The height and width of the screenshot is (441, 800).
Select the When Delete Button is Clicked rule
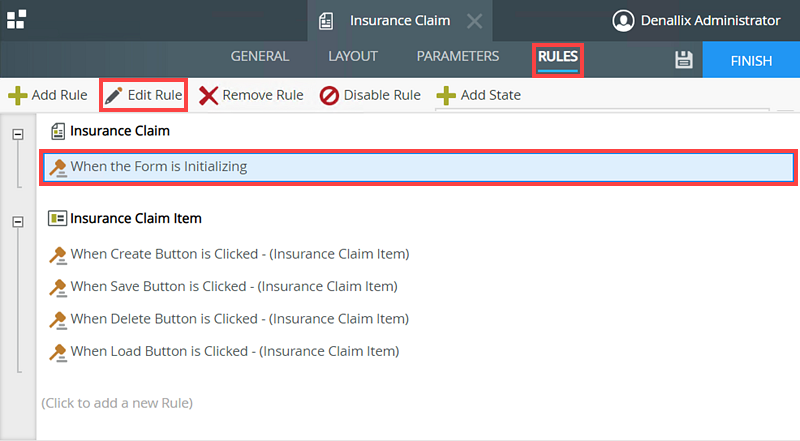click(x=239, y=319)
